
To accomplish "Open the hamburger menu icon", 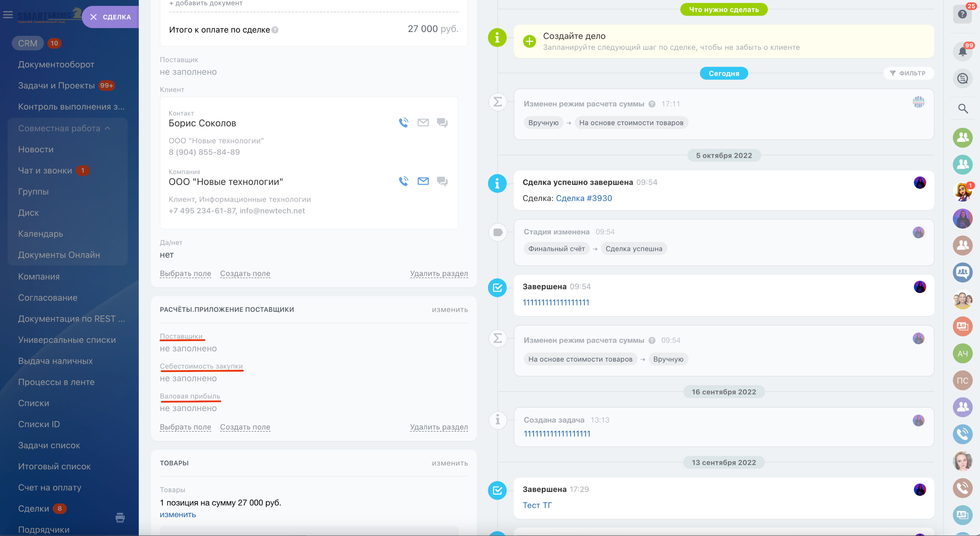I will pyautogui.click(x=8, y=15).
